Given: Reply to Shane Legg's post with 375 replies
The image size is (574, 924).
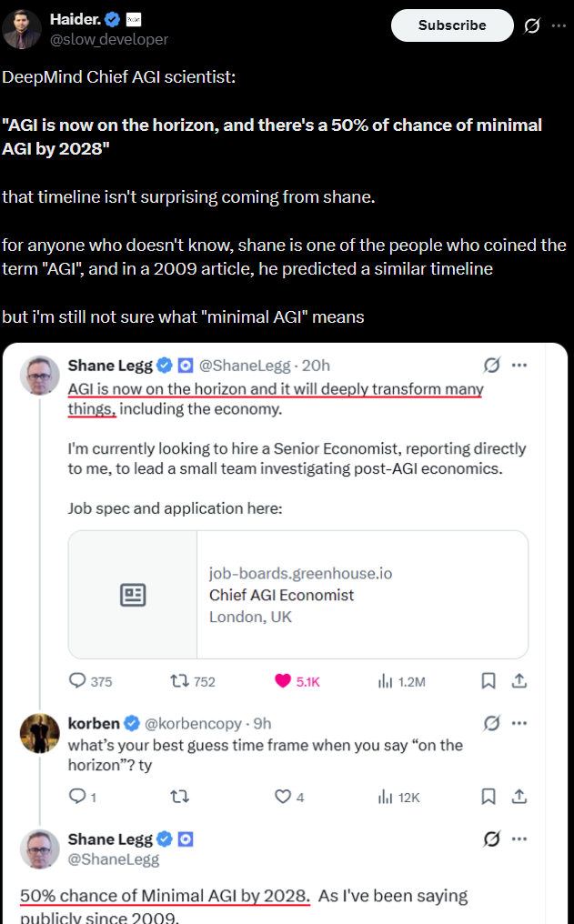Looking at the screenshot, I should tap(78, 681).
